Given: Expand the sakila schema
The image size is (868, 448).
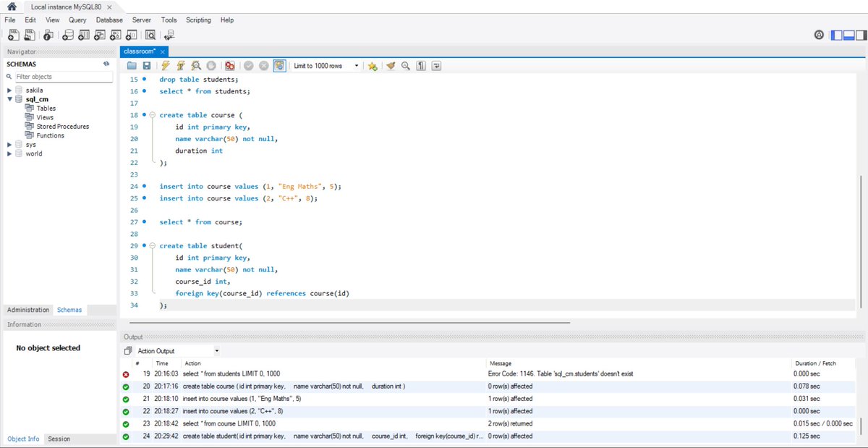Looking at the screenshot, I should pyautogui.click(x=9, y=90).
